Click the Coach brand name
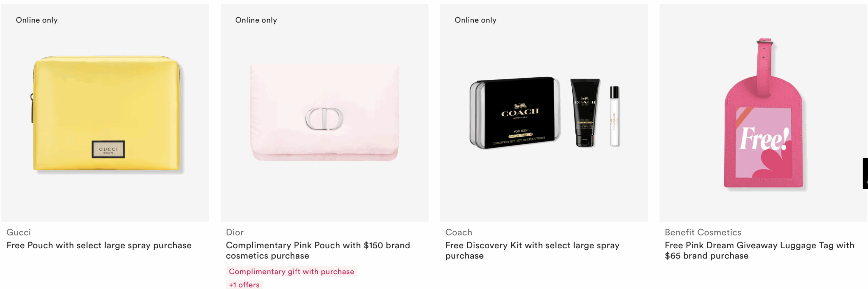The width and height of the screenshot is (868, 289). [x=458, y=232]
